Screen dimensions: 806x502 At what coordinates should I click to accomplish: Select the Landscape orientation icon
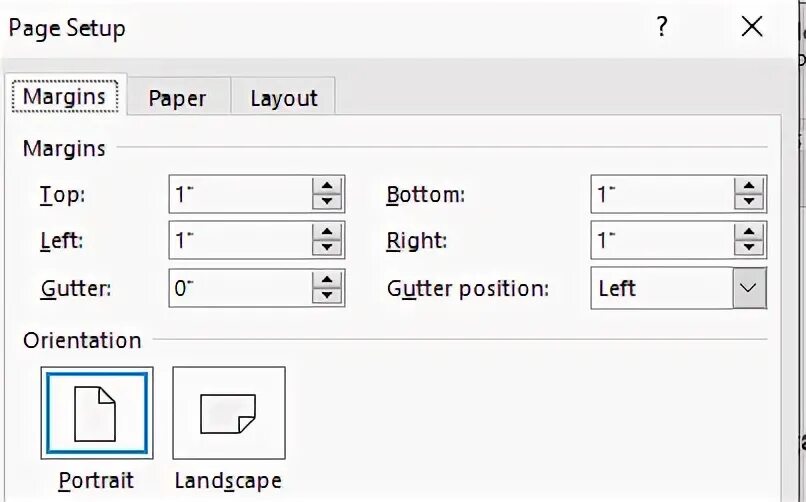click(228, 412)
